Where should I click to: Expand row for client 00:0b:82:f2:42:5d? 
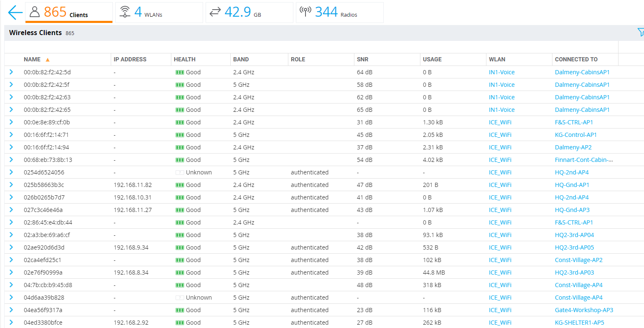click(11, 72)
